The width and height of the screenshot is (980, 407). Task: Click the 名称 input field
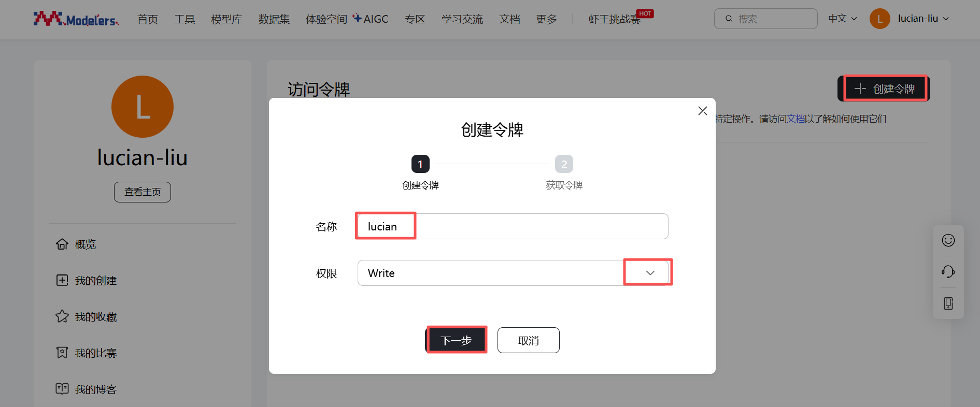(513, 226)
